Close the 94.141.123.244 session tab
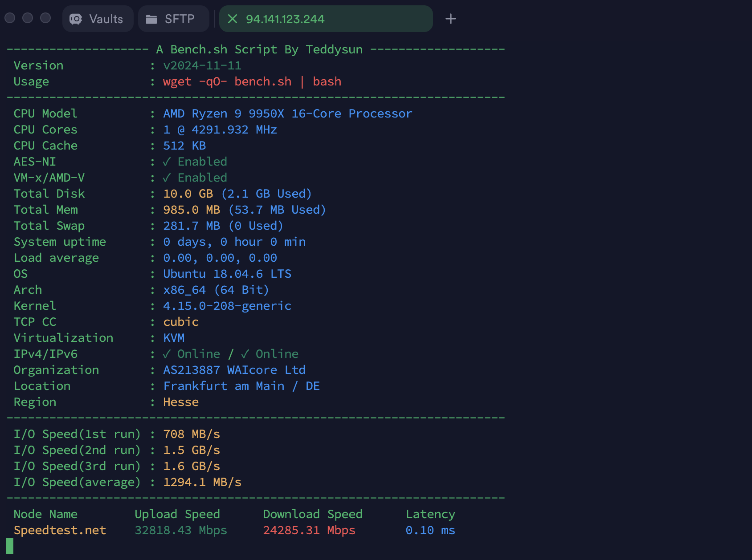Viewport: 752px width, 560px height. [233, 19]
